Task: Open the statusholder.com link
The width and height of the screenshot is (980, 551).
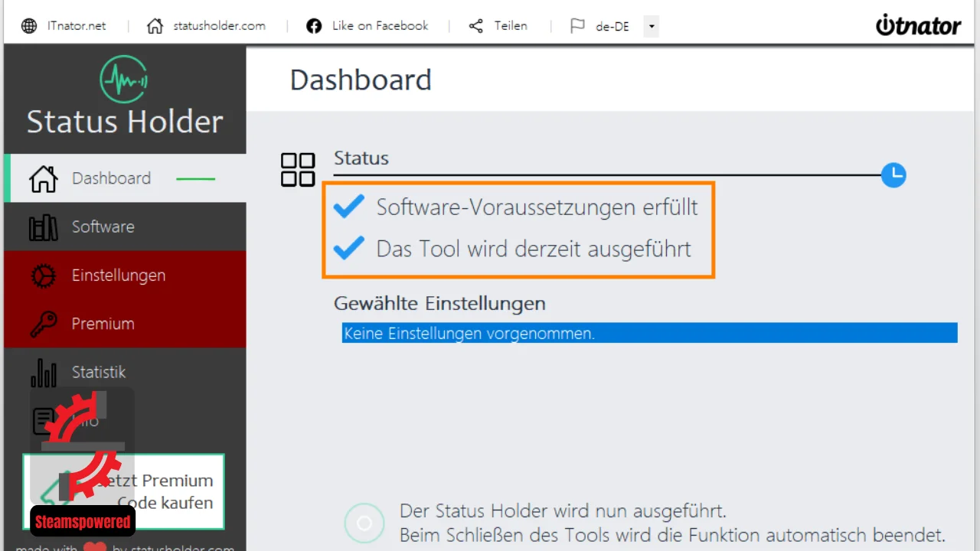Action: point(219,26)
